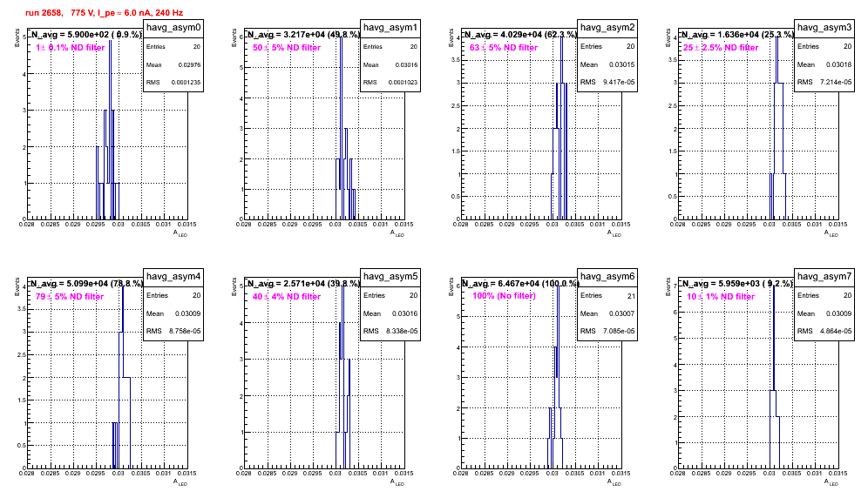The height and width of the screenshot is (498, 868).
Task: Click RMS 8.338e-05 in havg_asym5 stats
Action: (x=390, y=331)
